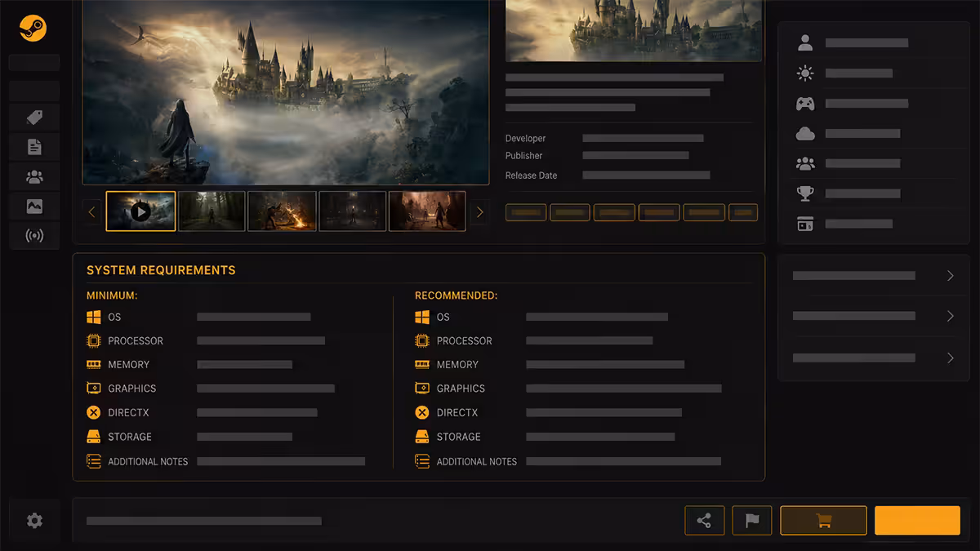Click the multiplayer group feature icon
Screen dimensions: 980x551
tap(805, 163)
